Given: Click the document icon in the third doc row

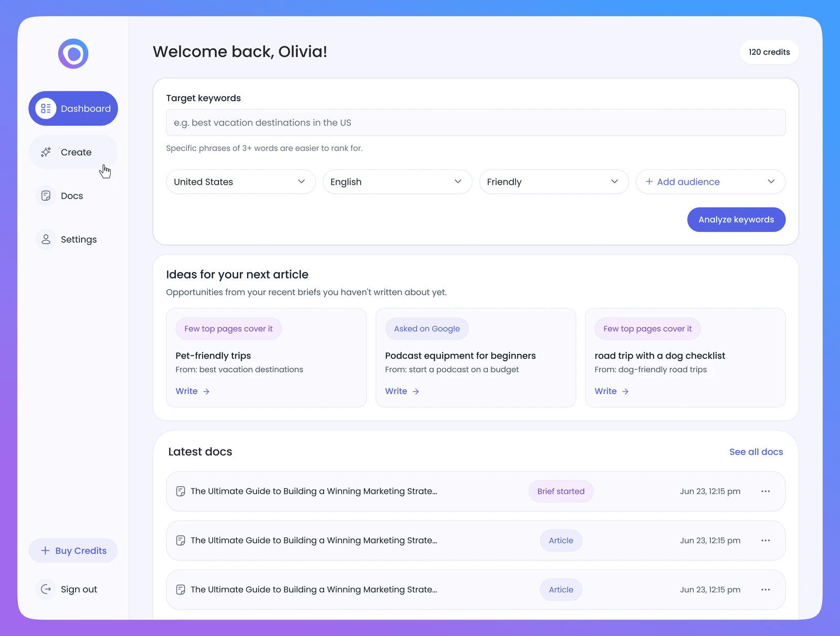Looking at the screenshot, I should coord(181,590).
